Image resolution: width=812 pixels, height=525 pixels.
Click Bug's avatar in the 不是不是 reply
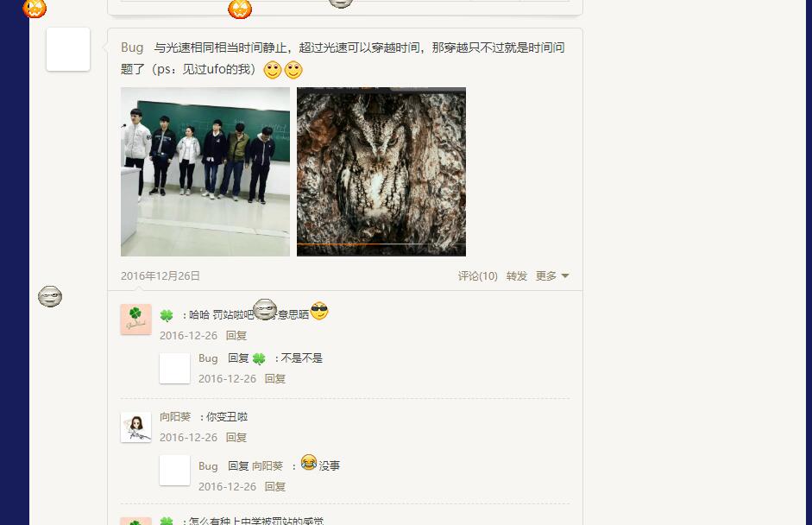click(x=174, y=369)
